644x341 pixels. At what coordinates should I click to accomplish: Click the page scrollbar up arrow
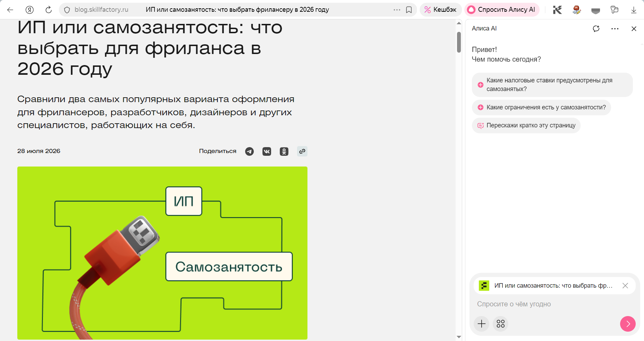pos(459,23)
